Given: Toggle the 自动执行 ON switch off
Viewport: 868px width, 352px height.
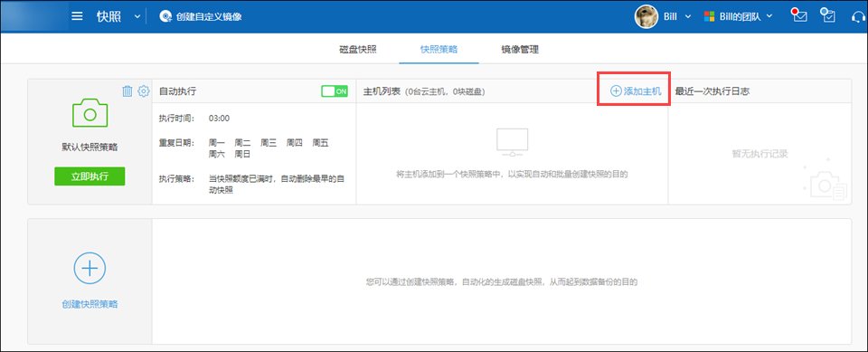Looking at the screenshot, I should tap(335, 91).
